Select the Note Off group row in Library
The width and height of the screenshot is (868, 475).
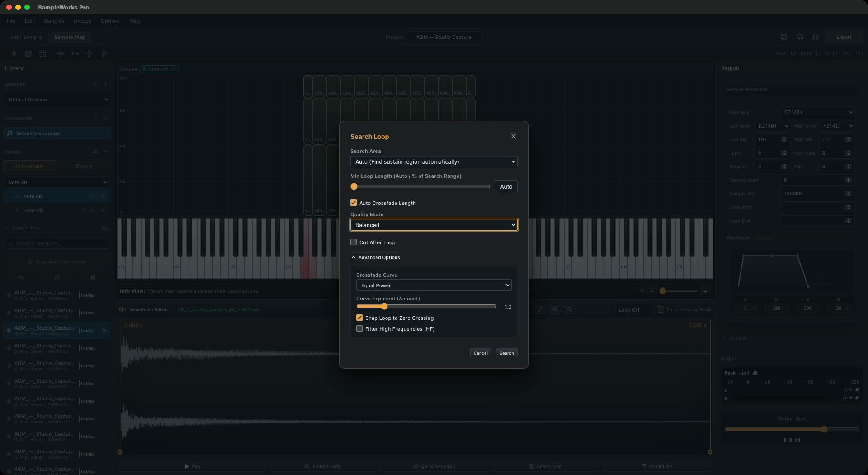(57, 210)
